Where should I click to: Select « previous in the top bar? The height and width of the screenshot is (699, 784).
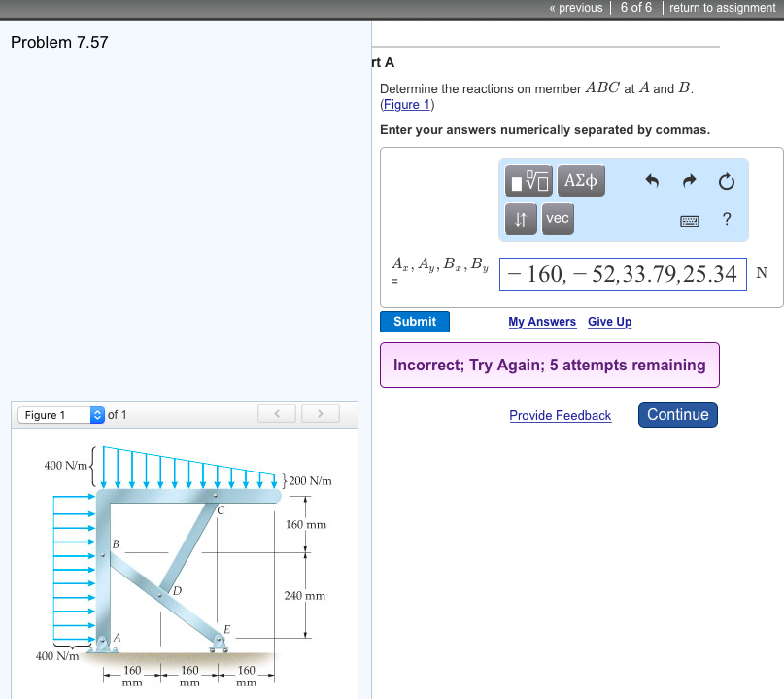576,8
